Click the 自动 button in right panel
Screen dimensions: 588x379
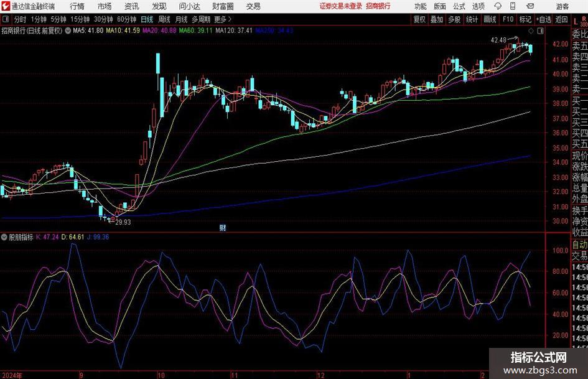[579, 245]
